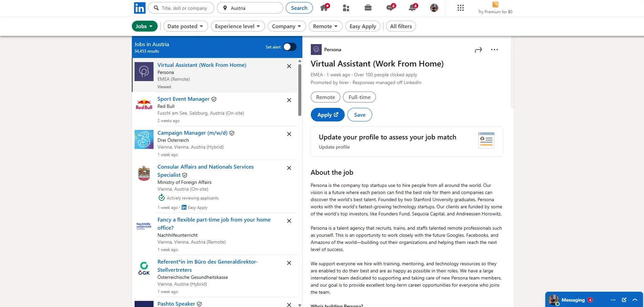Image resolution: width=644 pixels, height=307 pixels.
Task: Click the Apply button
Action: (328, 115)
